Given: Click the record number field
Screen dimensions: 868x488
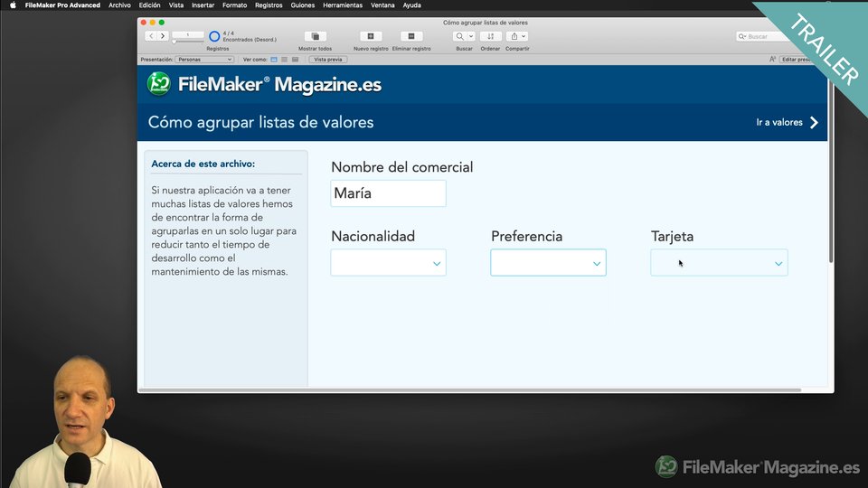Looking at the screenshot, I should click(x=188, y=35).
